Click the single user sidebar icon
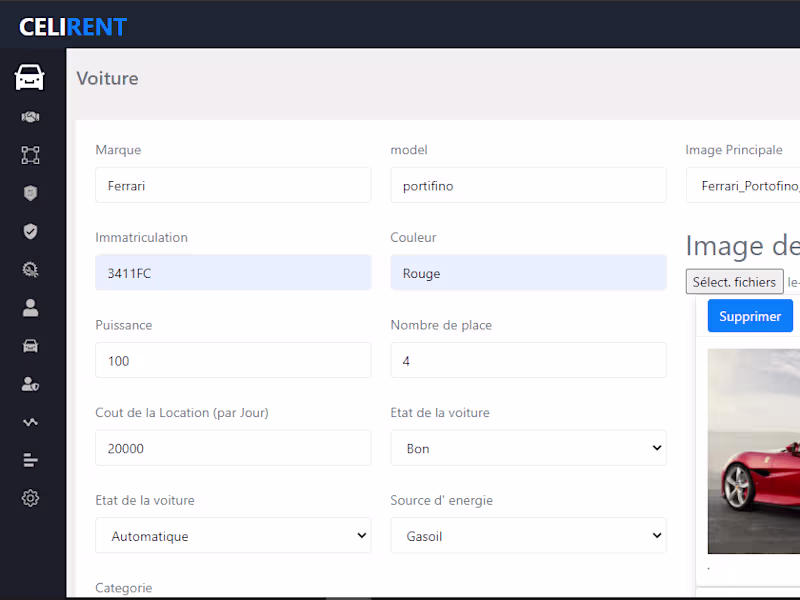 pyautogui.click(x=30, y=307)
